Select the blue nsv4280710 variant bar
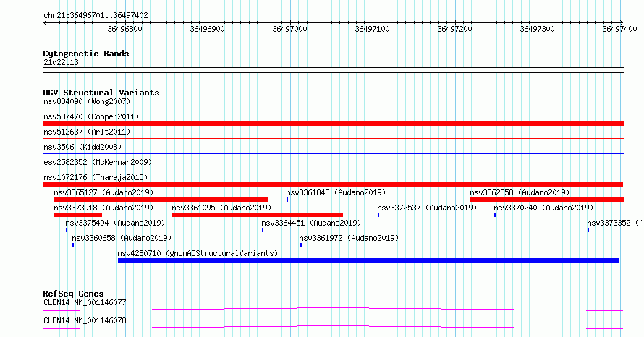The width and height of the screenshot is (644, 337). click(x=368, y=260)
